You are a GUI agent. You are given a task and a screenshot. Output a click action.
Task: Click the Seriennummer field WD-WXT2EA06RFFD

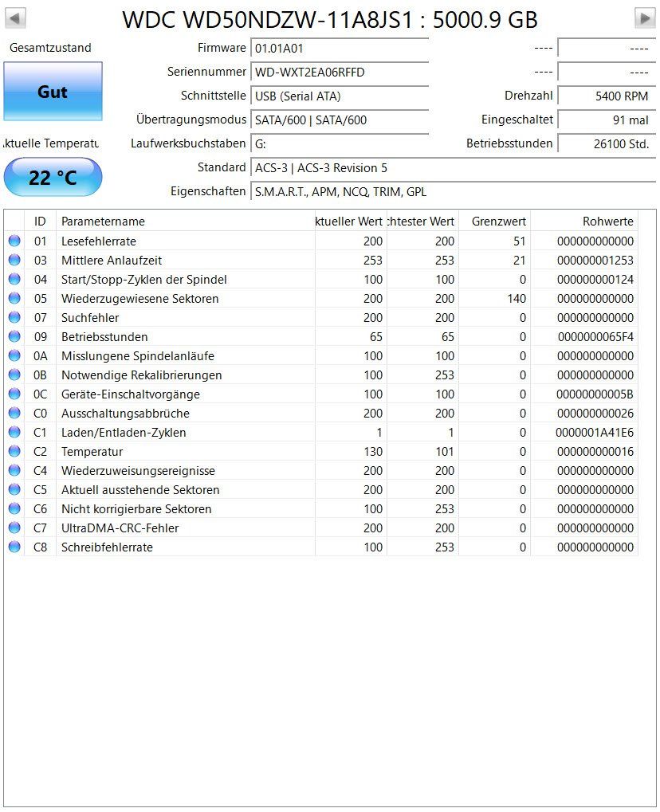coord(340,72)
